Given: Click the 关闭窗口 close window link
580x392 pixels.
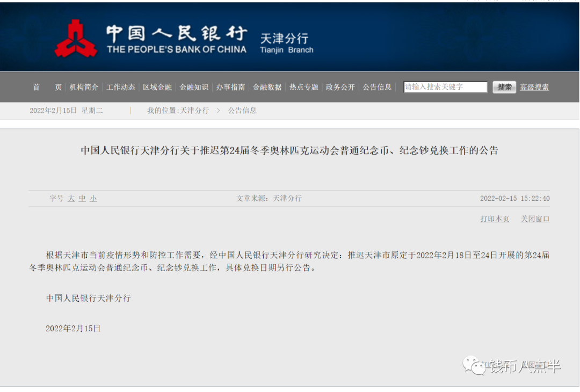Looking at the screenshot, I should (x=535, y=219).
